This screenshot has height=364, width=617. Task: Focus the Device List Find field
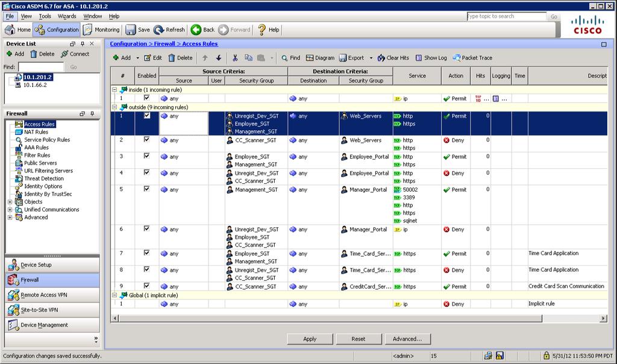[x=41, y=67]
